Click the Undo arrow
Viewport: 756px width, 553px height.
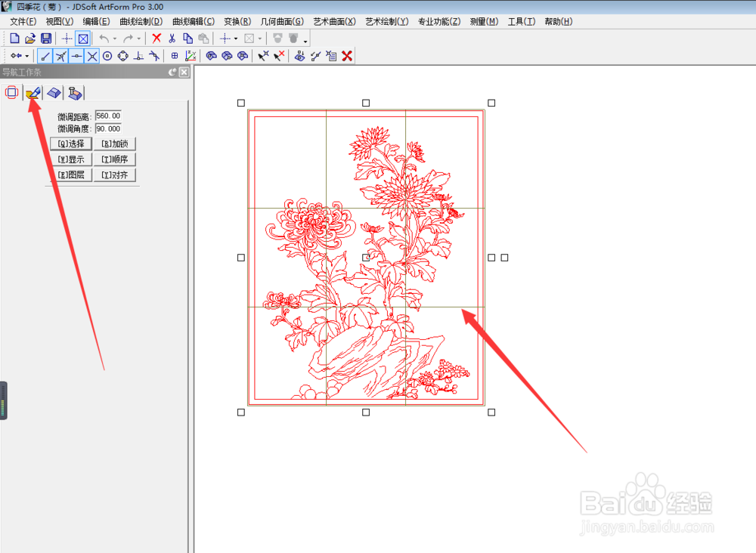pos(104,39)
